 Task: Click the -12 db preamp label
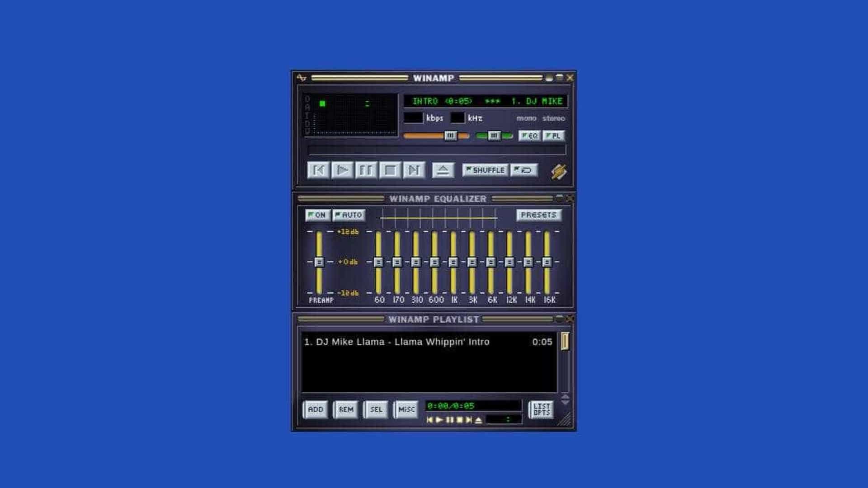point(348,293)
